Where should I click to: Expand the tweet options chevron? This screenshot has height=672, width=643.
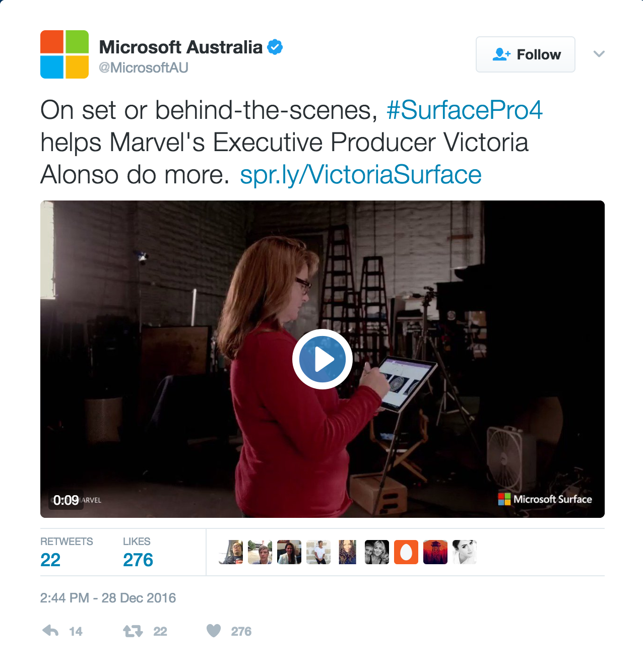click(599, 54)
